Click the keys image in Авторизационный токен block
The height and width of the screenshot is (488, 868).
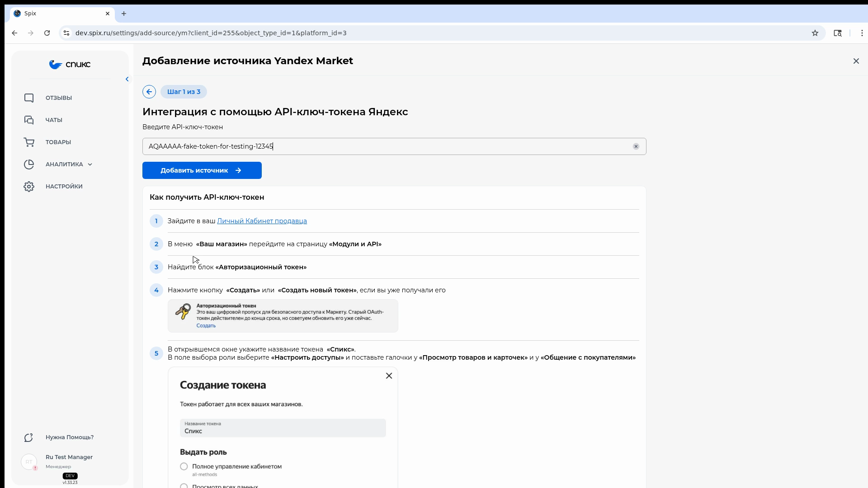coord(183,311)
